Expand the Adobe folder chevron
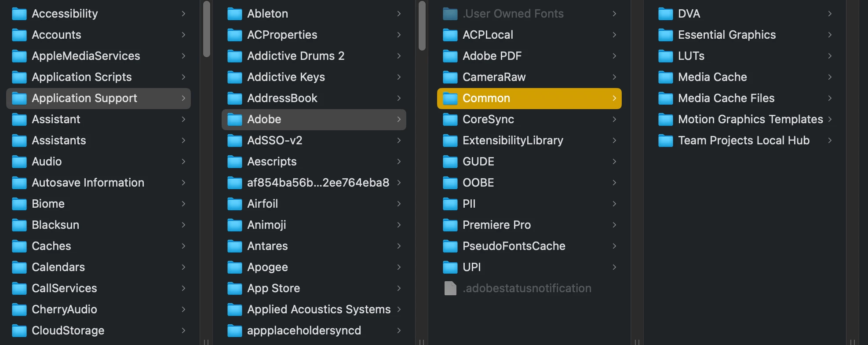 (x=399, y=119)
